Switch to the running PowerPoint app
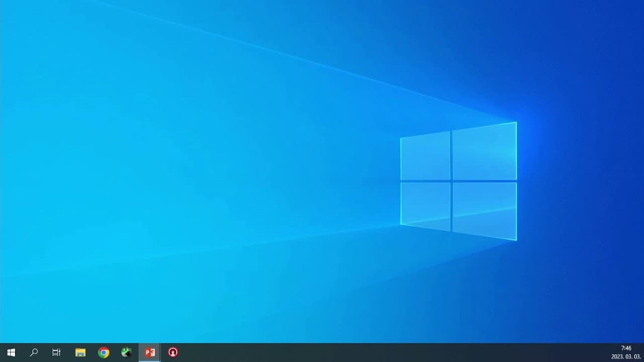Screen dimensions: 644x362 point(150,352)
